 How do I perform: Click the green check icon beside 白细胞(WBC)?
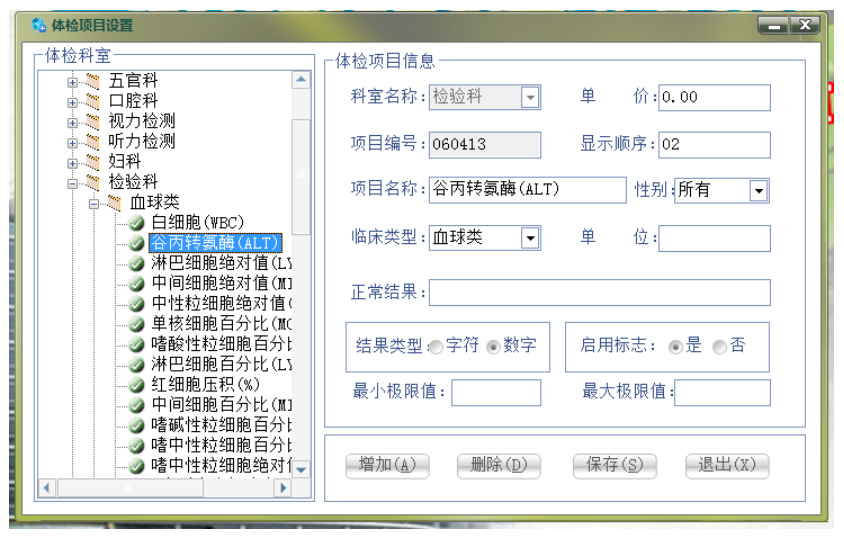(x=137, y=223)
